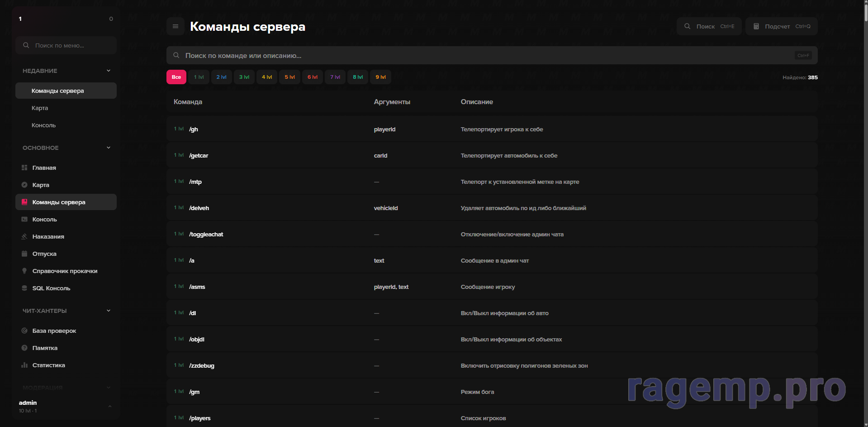Click the /toggleachat command name
Viewport: 868px width, 427px height.
[206, 234]
